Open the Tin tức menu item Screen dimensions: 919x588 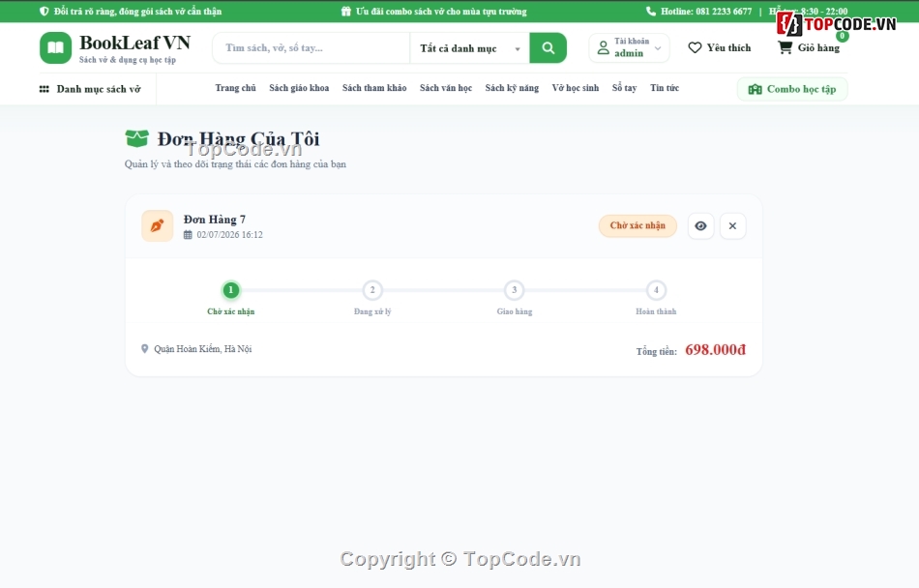pos(664,88)
